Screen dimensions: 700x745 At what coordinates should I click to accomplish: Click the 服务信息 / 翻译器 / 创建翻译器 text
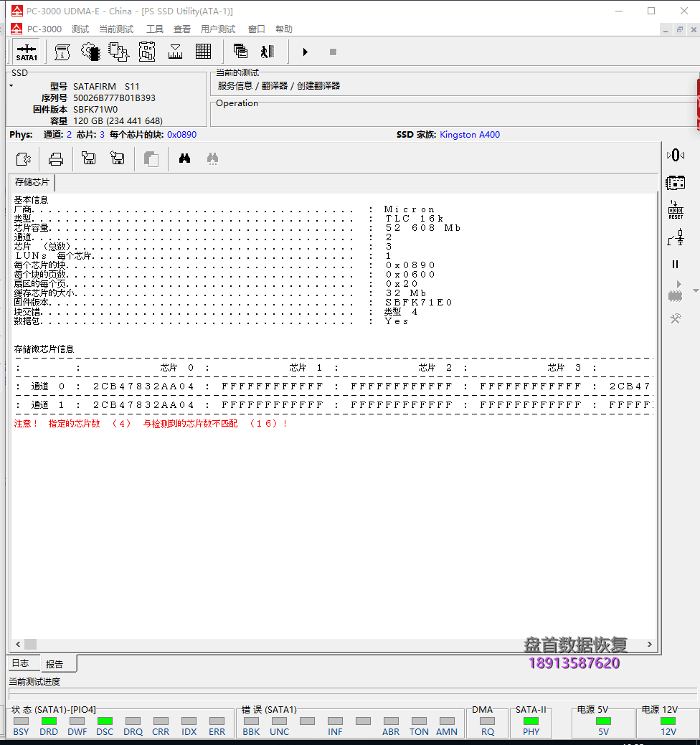pyautogui.click(x=278, y=85)
